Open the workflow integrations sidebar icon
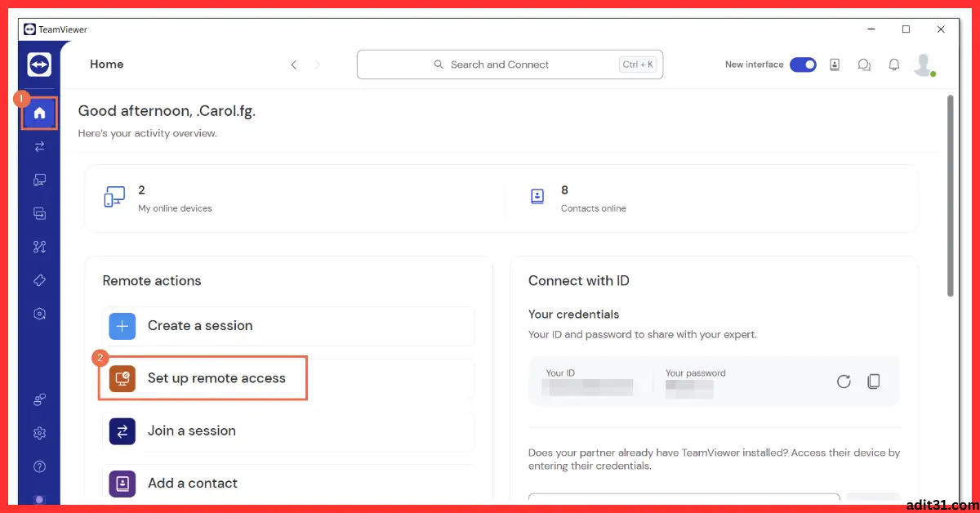The height and width of the screenshot is (513, 980). click(39, 247)
